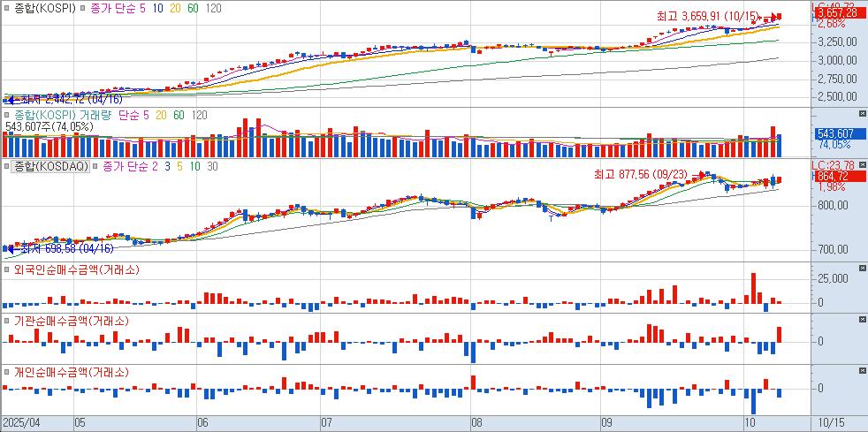Click KOSDAQ 종가 단순 2 label
This screenshot has width=868, height=432.
tap(131, 166)
